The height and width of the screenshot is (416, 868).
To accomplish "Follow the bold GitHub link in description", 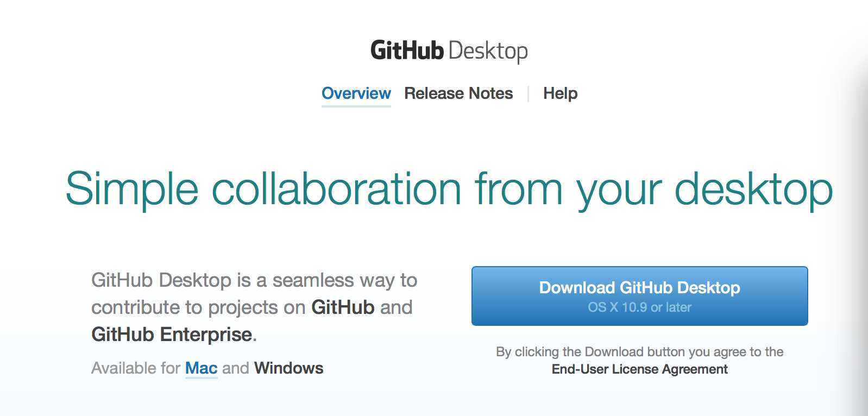I will (x=343, y=307).
